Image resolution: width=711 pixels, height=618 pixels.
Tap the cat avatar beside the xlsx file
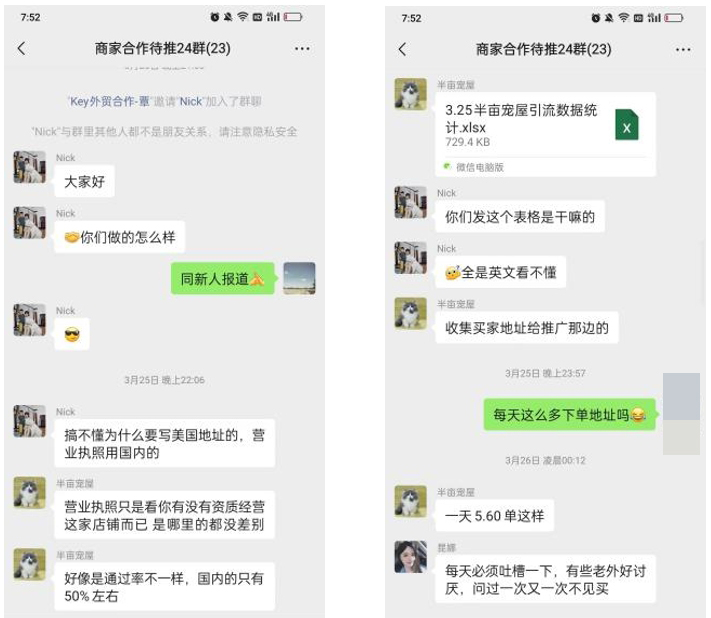[x=410, y=94]
